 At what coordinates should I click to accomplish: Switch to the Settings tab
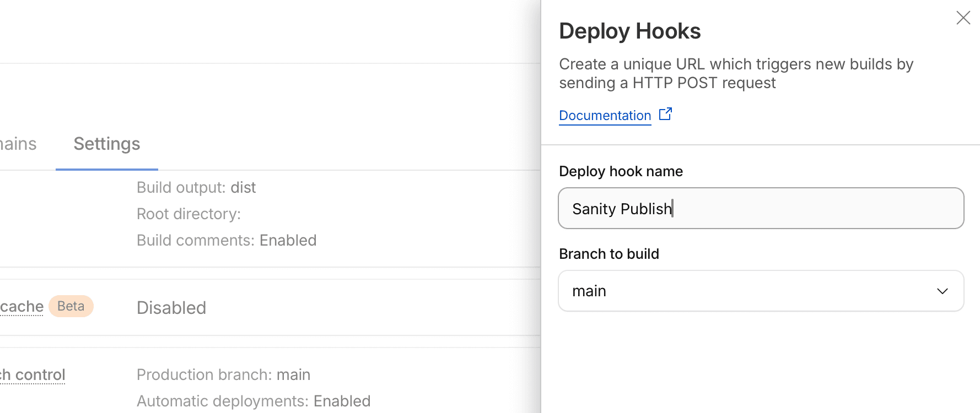click(107, 144)
